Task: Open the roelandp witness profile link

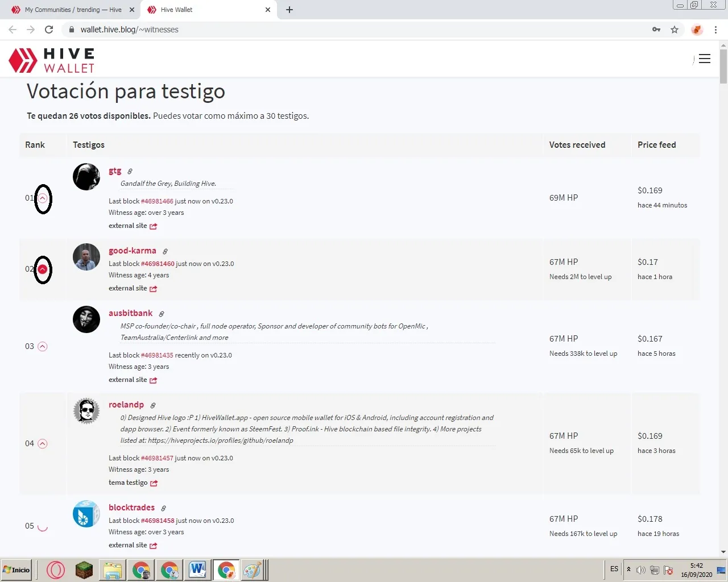Action: [126, 405]
